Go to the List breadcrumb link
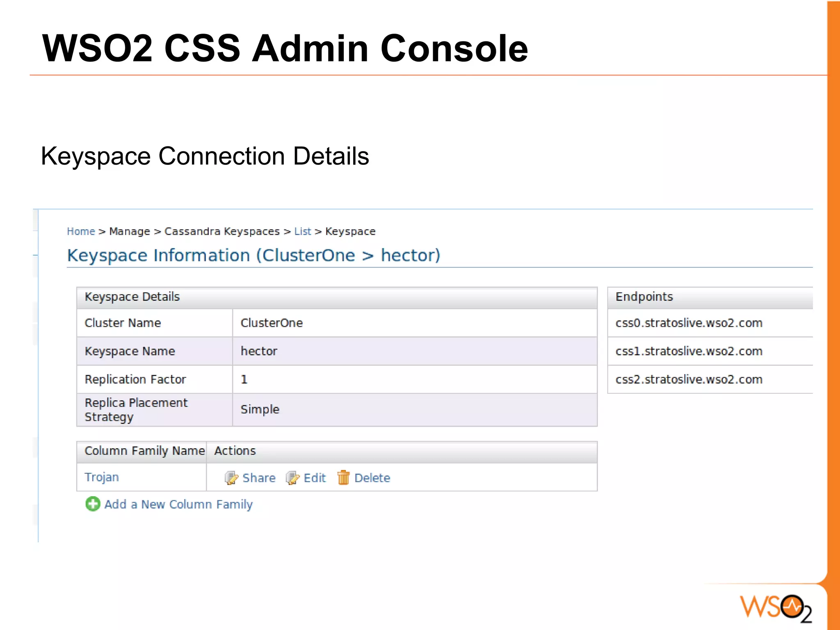This screenshot has width=840, height=630. click(x=303, y=231)
